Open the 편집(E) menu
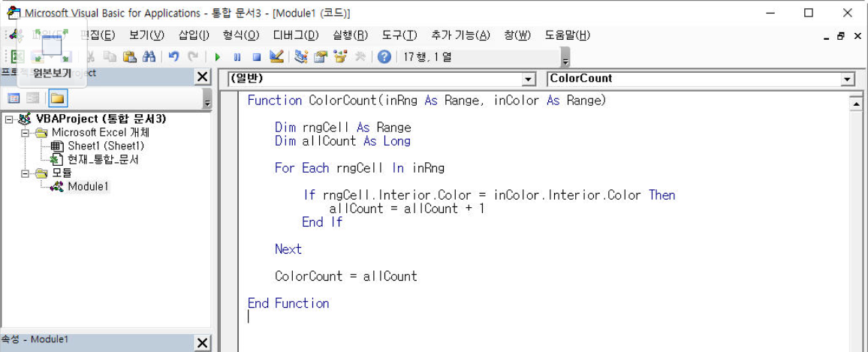The image size is (868, 352). [98, 35]
